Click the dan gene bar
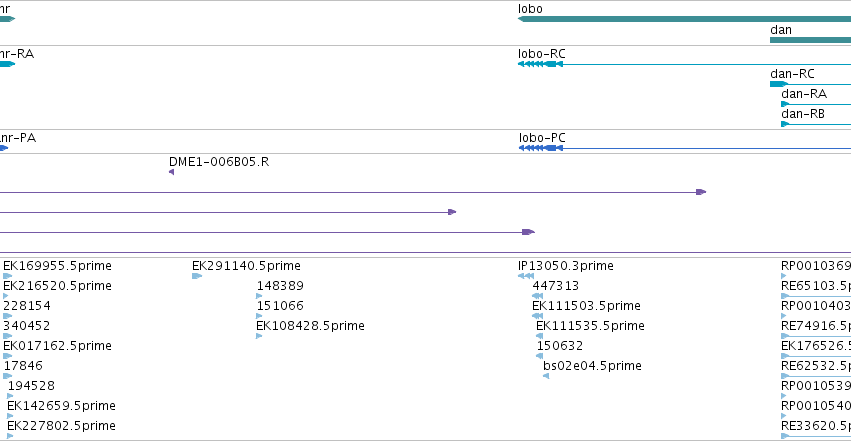The width and height of the screenshot is (851, 441). pos(810,40)
